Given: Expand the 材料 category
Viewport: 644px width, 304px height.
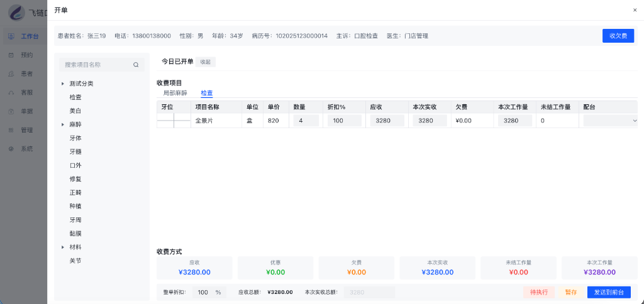Looking at the screenshot, I should (x=63, y=247).
